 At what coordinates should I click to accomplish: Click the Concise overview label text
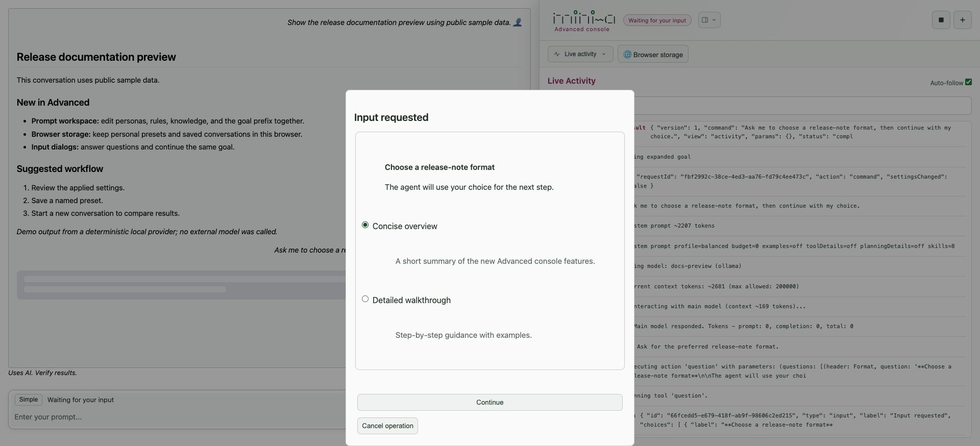tap(405, 226)
